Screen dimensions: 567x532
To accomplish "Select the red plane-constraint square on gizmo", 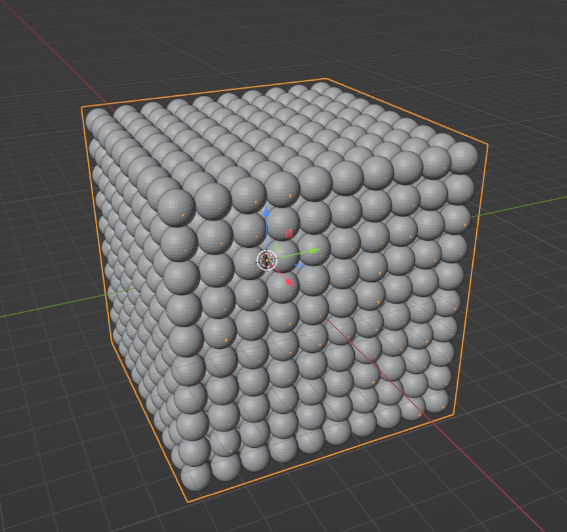I will pos(289,234).
